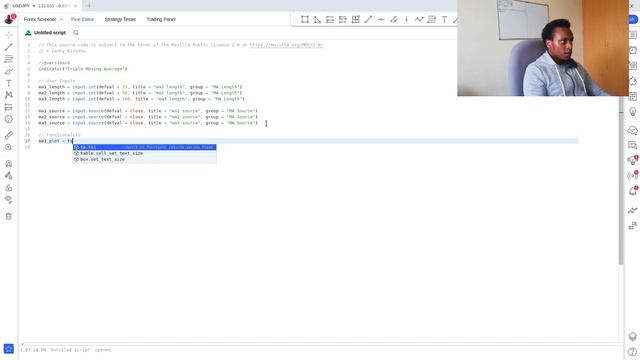Open streams broadcast icon in right sidebar
Viewport: 640px width, 360px height.
(x=633, y=176)
